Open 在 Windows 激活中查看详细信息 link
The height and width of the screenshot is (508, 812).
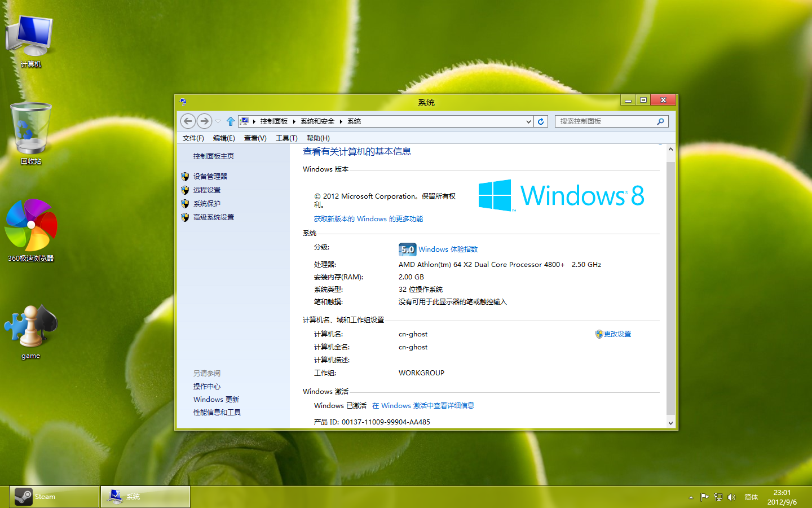click(423, 406)
